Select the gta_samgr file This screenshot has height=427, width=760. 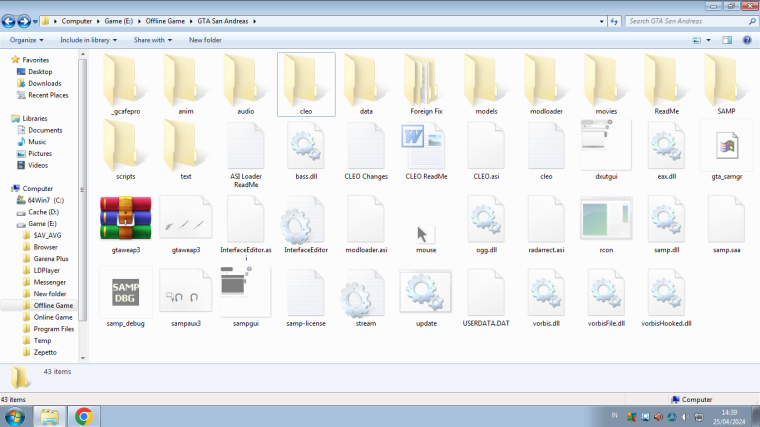point(727,145)
